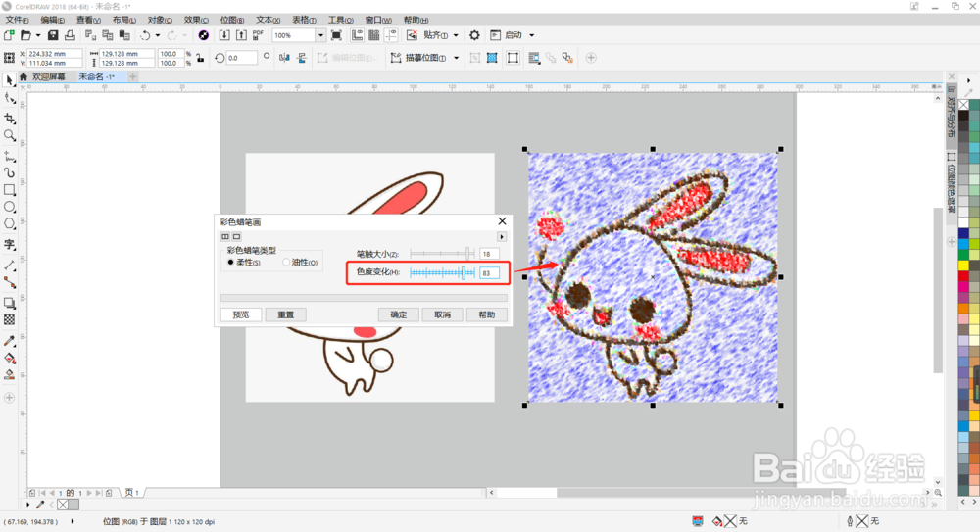Switch dialog to single-pane preview mode
This screenshot has height=532, width=980.
[236, 236]
